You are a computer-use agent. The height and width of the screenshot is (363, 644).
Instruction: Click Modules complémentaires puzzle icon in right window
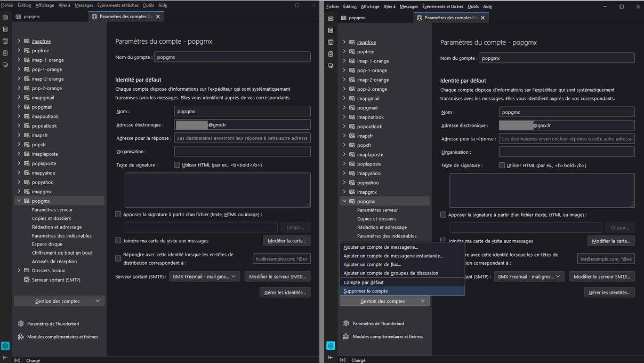click(346, 337)
